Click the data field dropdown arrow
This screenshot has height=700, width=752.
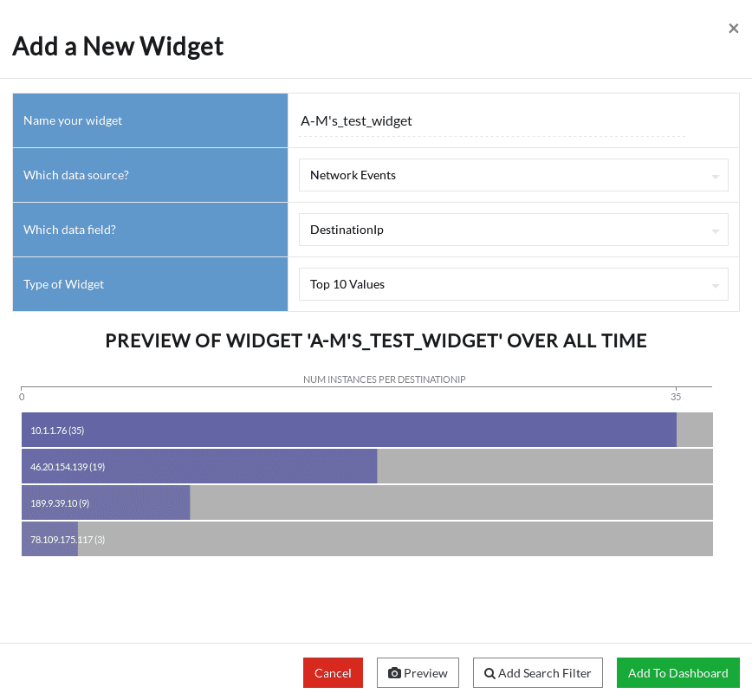(x=715, y=230)
